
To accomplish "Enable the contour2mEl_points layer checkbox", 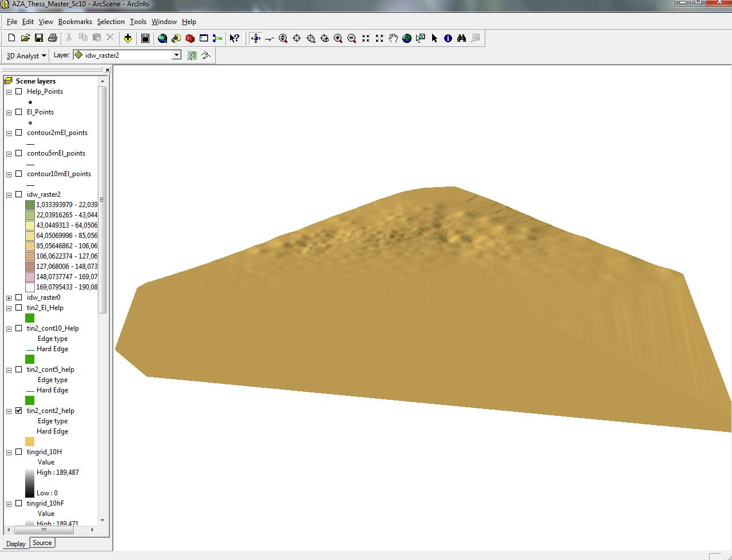I will (19, 133).
